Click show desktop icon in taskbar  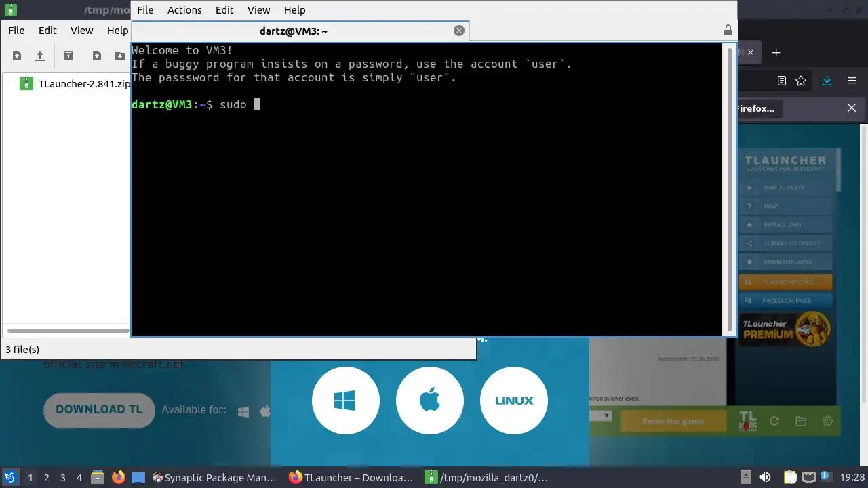point(138,478)
